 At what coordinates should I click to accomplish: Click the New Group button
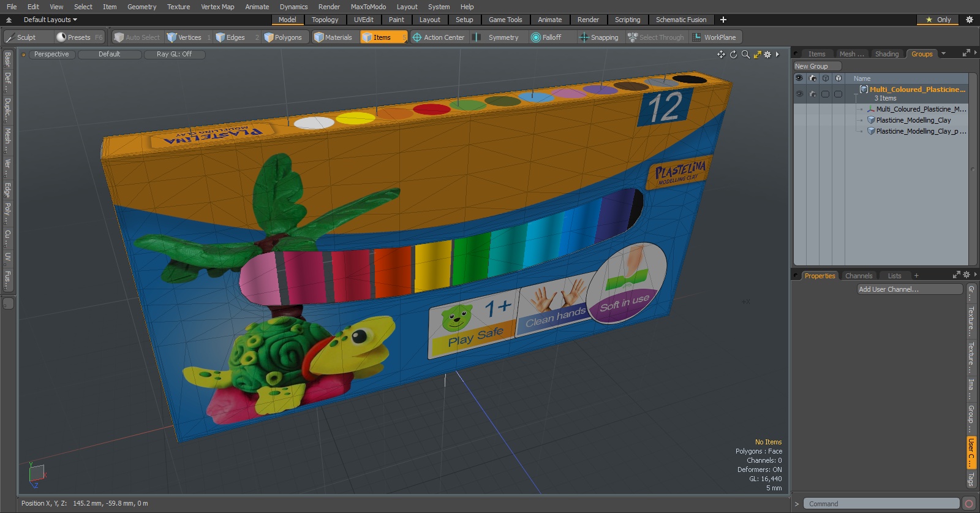pyautogui.click(x=817, y=66)
